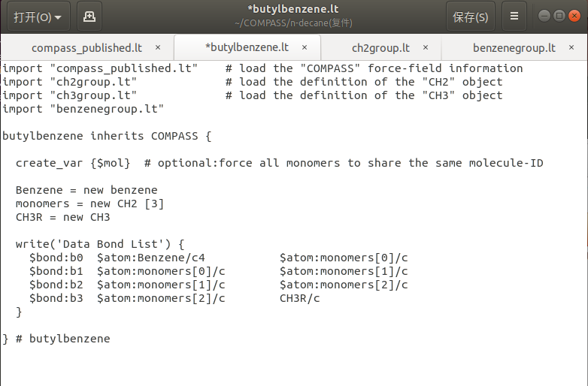Open the hamburger menu icon
588x386 pixels.
pyautogui.click(x=514, y=17)
